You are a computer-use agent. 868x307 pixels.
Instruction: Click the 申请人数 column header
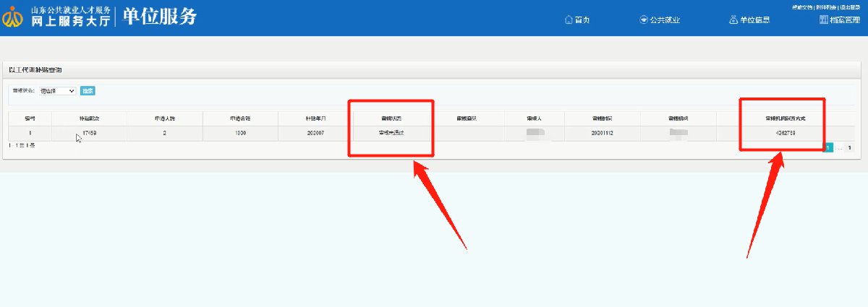point(165,118)
